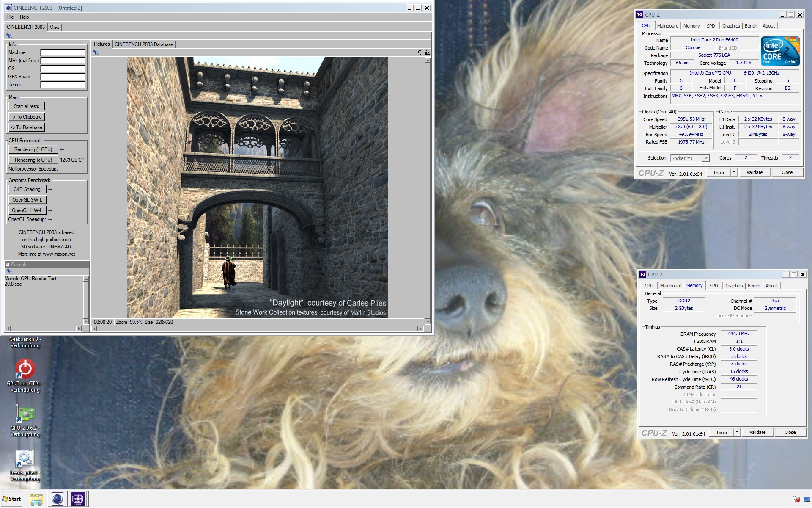Open Graphics tab in upper CPU-Z
Screen dimensions: 812x508
tap(731, 26)
